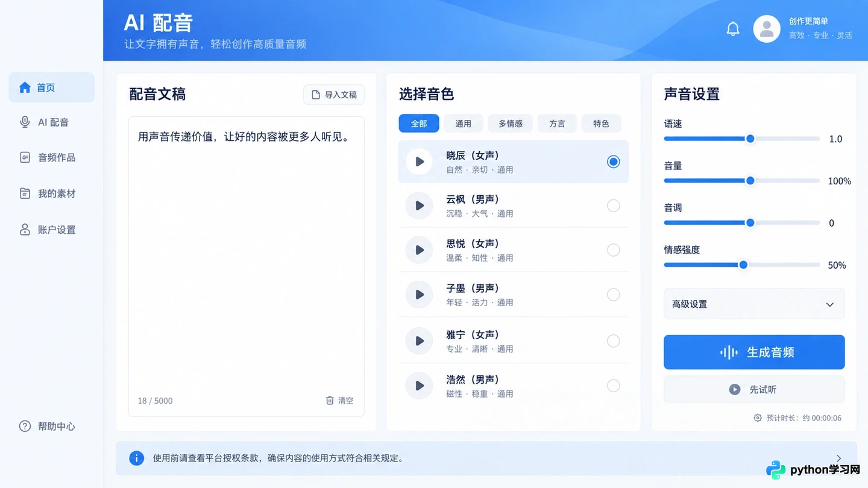Click 自然 · 亲切 · 通用 description text
The width and height of the screenshot is (868, 488).
coord(480,170)
